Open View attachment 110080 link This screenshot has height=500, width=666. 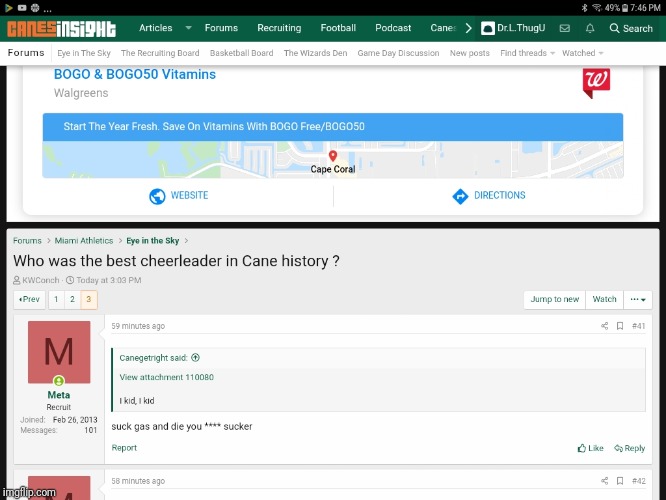point(166,377)
